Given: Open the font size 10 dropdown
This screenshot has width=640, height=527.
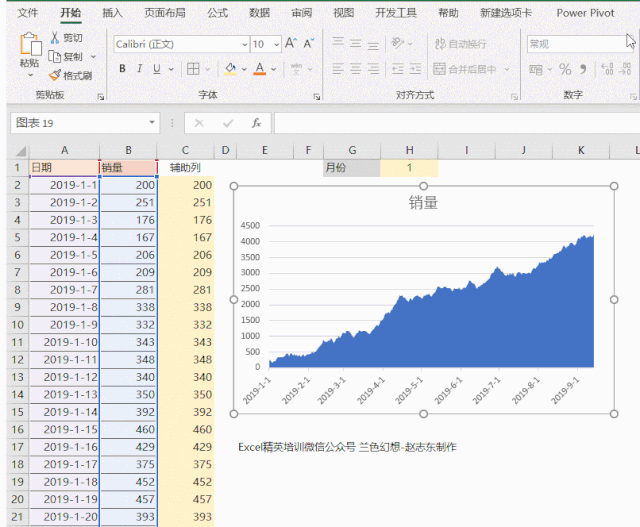Looking at the screenshot, I should pyautogui.click(x=276, y=44).
